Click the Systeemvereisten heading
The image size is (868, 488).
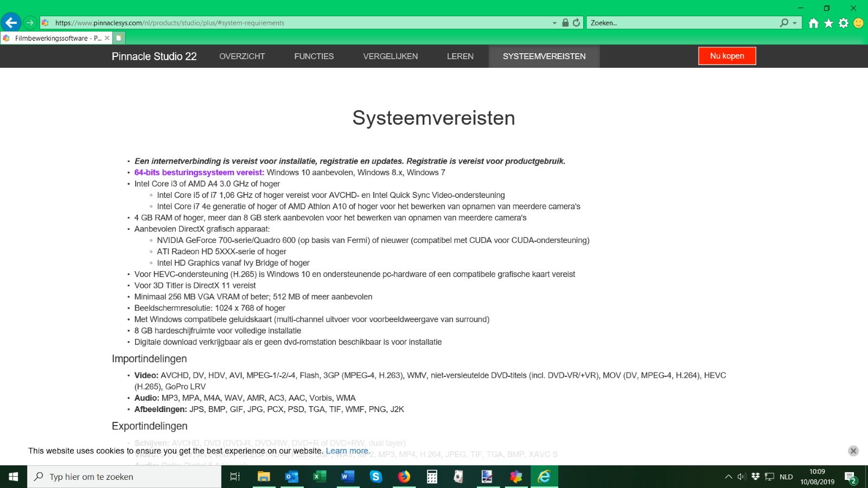point(433,118)
